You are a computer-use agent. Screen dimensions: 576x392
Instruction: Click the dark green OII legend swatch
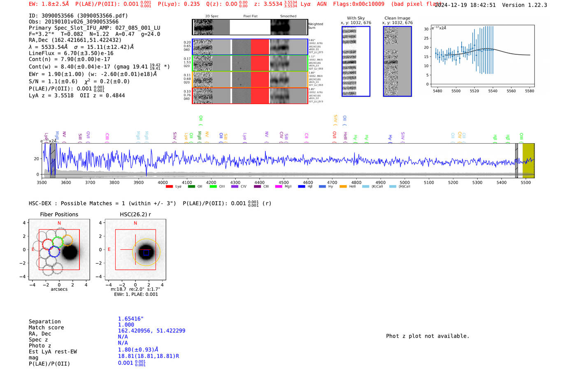191,186
